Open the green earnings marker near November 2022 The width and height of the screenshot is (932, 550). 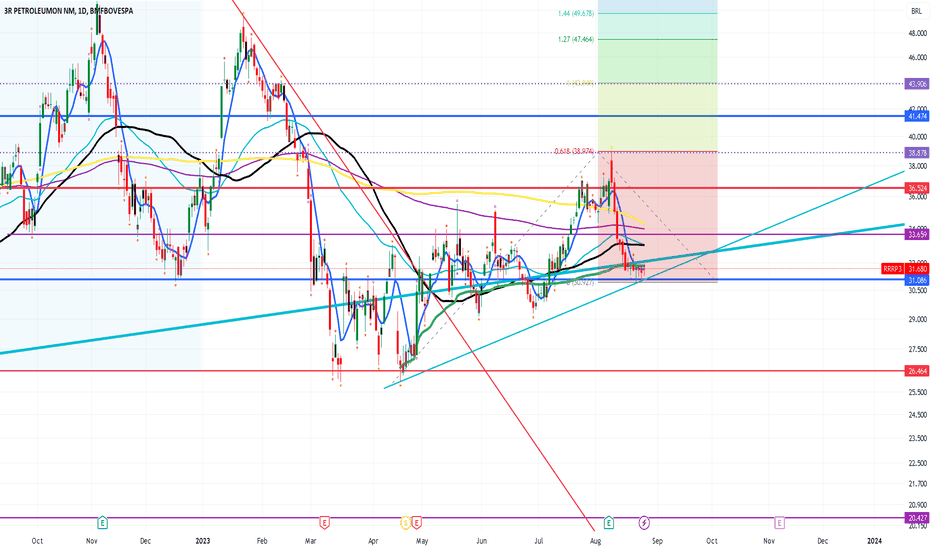(103, 523)
